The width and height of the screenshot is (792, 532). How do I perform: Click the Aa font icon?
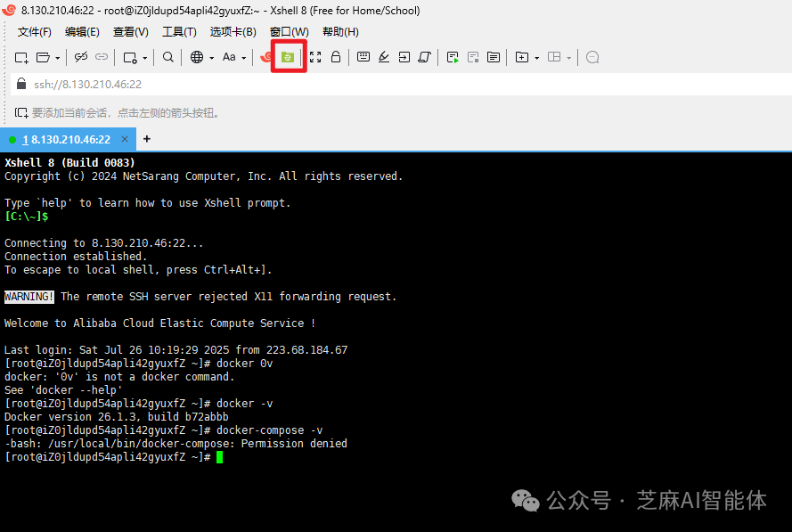[x=229, y=57]
